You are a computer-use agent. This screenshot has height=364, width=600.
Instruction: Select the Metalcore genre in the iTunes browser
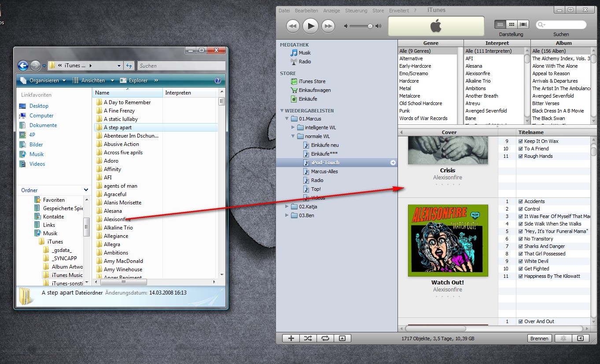pos(428,96)
